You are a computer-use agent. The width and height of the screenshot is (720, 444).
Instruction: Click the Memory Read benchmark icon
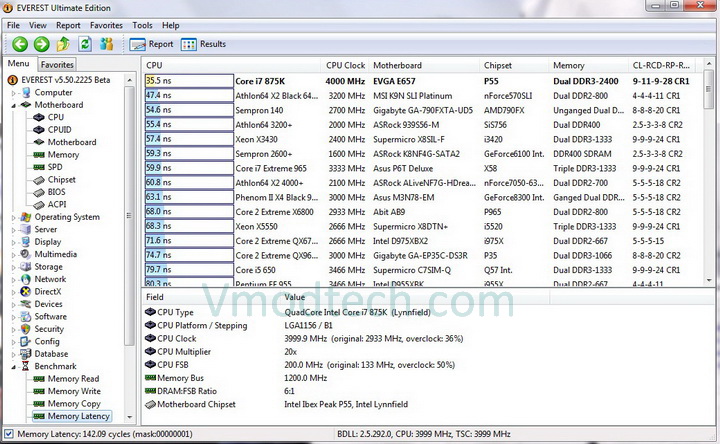(39, 379)
